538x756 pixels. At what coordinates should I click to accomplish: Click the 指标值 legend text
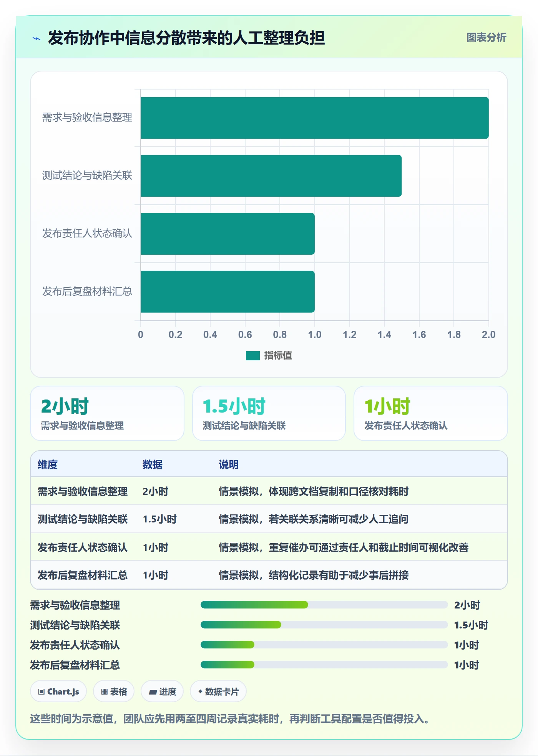[278, 356]
